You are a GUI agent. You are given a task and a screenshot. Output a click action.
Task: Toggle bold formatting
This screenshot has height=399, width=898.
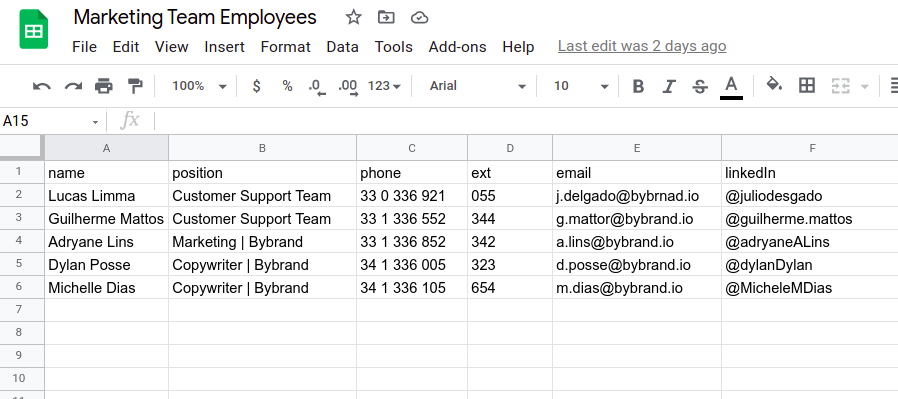[638, 86]
